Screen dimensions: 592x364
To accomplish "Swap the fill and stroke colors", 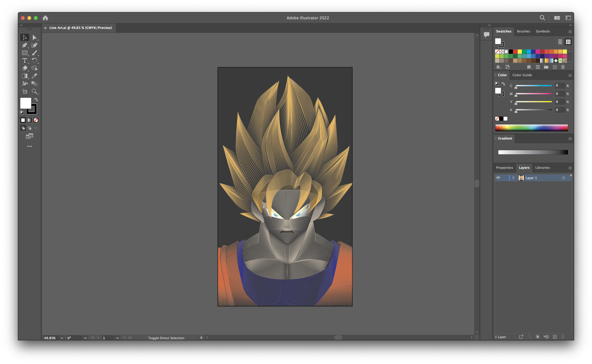I will [36, 100].
